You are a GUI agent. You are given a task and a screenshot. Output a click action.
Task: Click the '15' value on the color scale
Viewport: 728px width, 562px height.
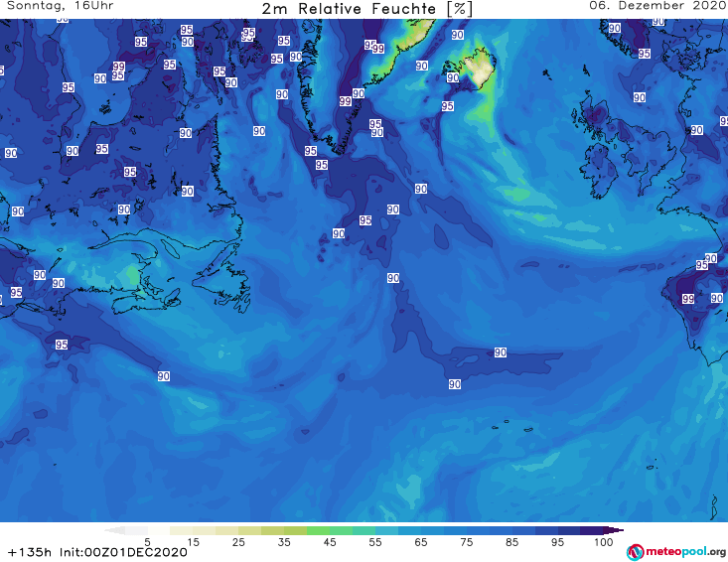pos(193,542)
